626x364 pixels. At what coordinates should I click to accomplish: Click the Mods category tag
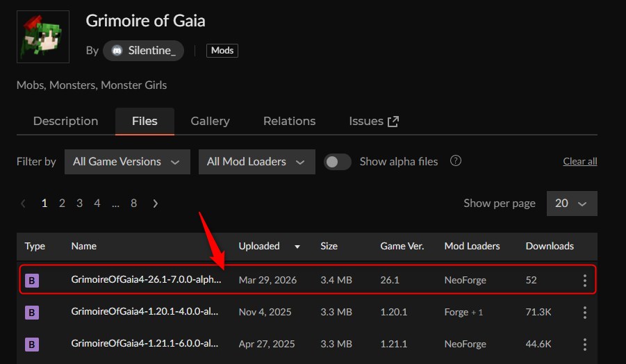coord(222,51)
